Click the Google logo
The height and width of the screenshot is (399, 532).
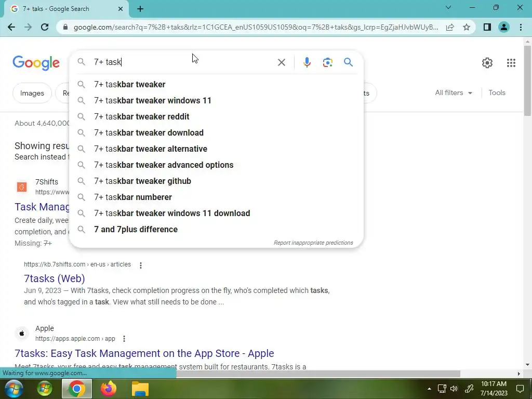(x=36, y=63)
